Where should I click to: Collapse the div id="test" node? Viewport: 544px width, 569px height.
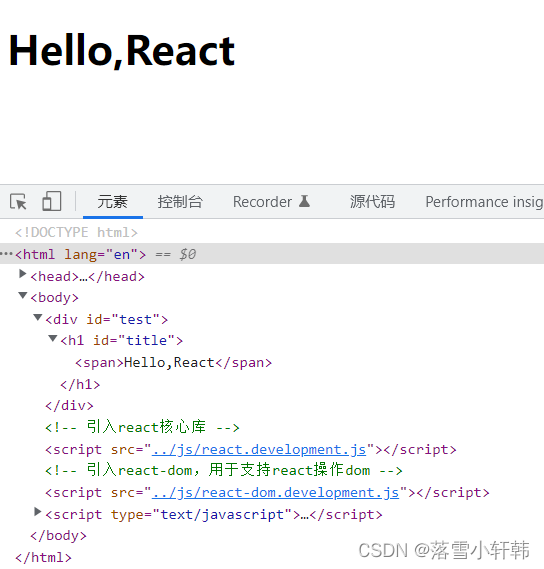[38, 318]
